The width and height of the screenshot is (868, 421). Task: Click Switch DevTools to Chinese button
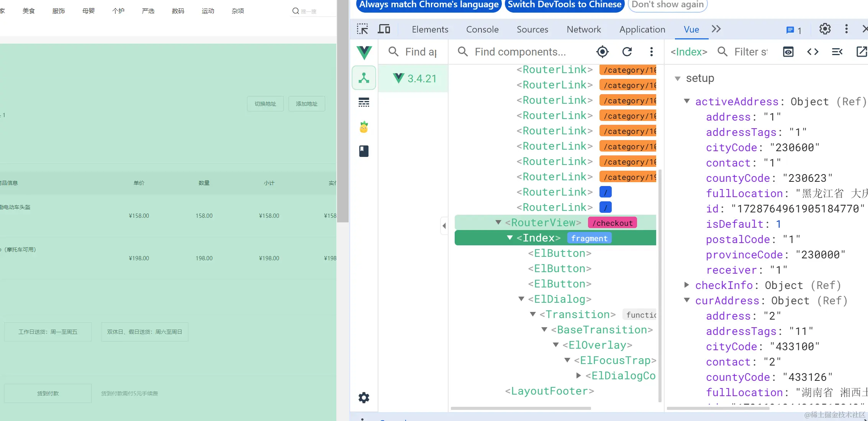click(x=565, y=5)
